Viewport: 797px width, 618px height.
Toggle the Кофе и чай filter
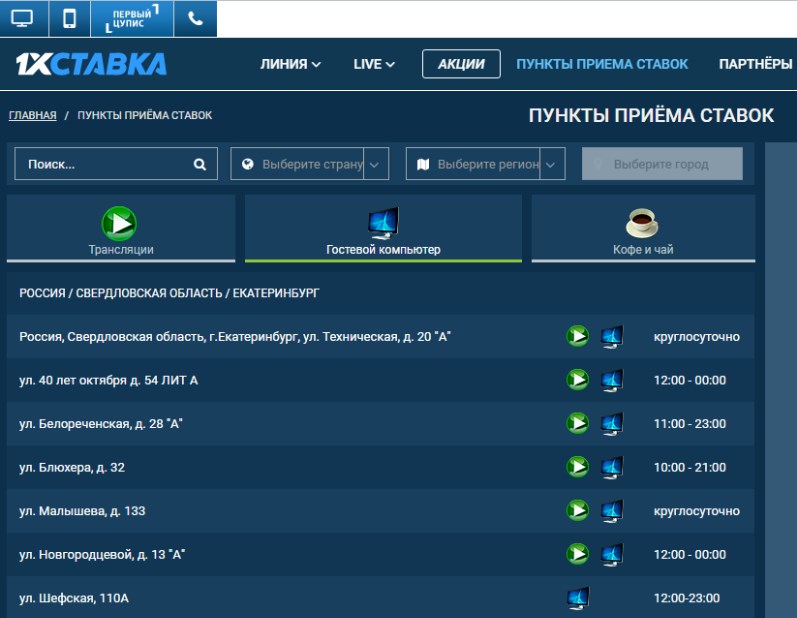(643, 229)
